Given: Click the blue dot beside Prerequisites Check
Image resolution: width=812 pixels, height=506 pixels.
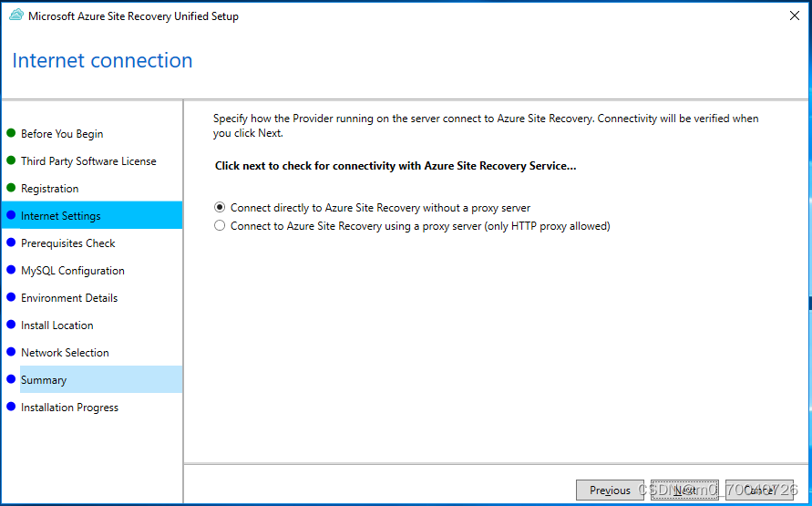Looking at the screenshot, I should tap(11, 243).
